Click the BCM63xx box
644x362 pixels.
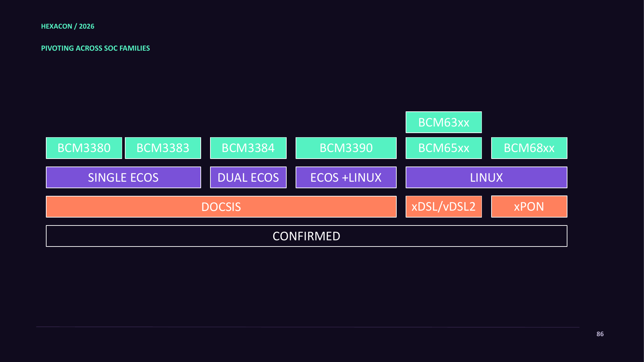[444, 122]
